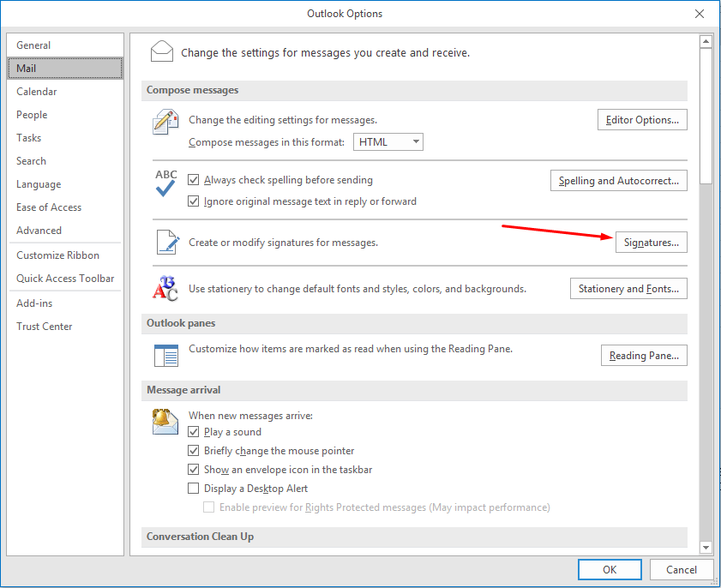Image resolution: width=721 pixels, height=588 pixels.
Task: Click the Conversation Clean Up section header
Action: click(414, 537)
